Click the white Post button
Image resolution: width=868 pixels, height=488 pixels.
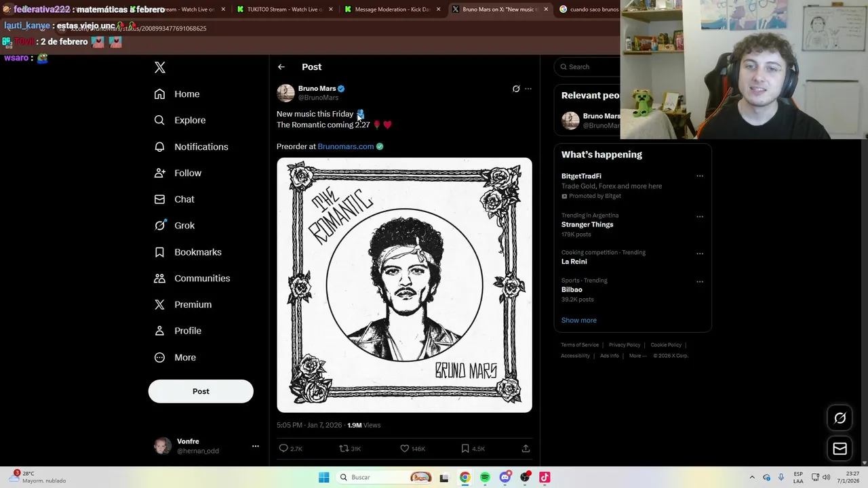pyautogui.click(x=201, y=391)
